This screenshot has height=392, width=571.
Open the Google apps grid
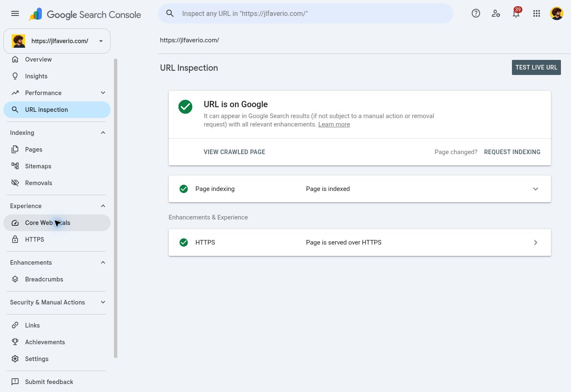point(537,13)
